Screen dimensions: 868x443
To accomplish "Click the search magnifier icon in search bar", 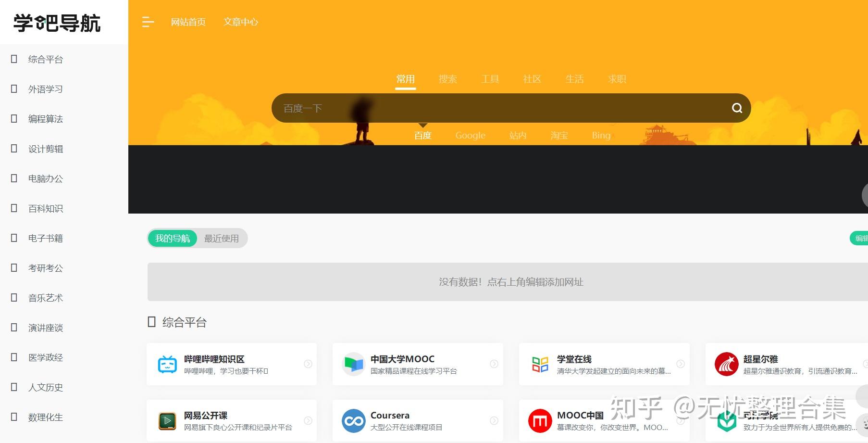I will (x=737, y=108).
